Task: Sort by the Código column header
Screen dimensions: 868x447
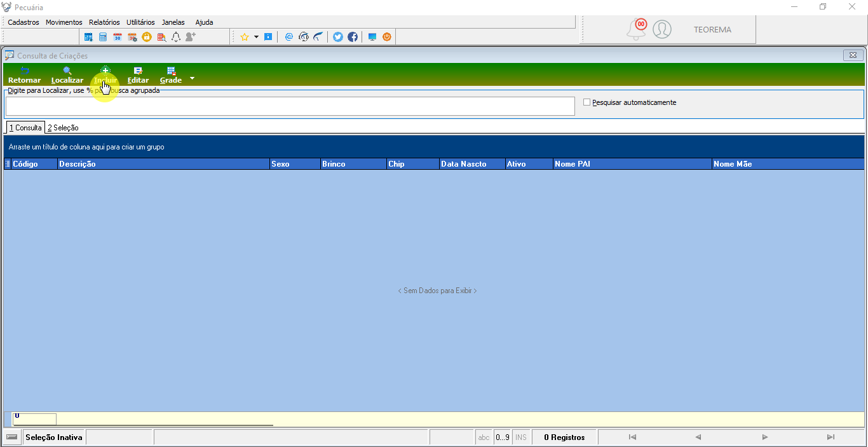Action: click(x=34, y=164)
